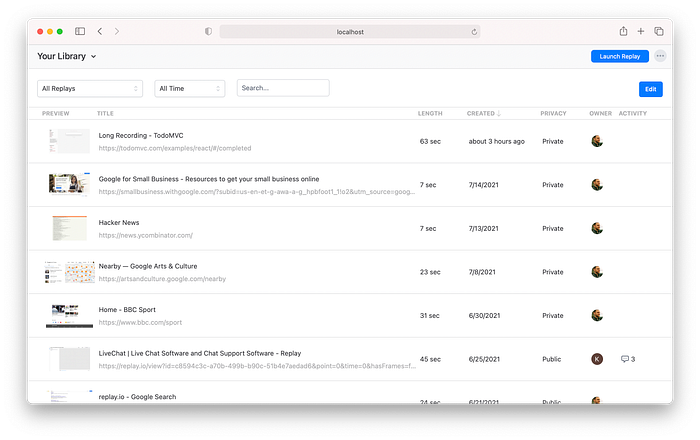Screen dimensions: 700x440
Task: Click the artsandculture.google.com/nearby URL
Action: (x=162, y=279)
